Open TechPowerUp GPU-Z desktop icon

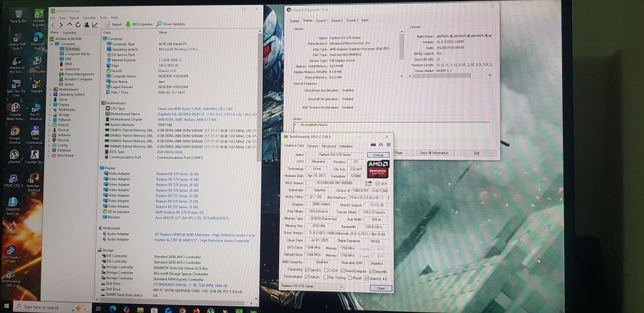click(11, 278)
